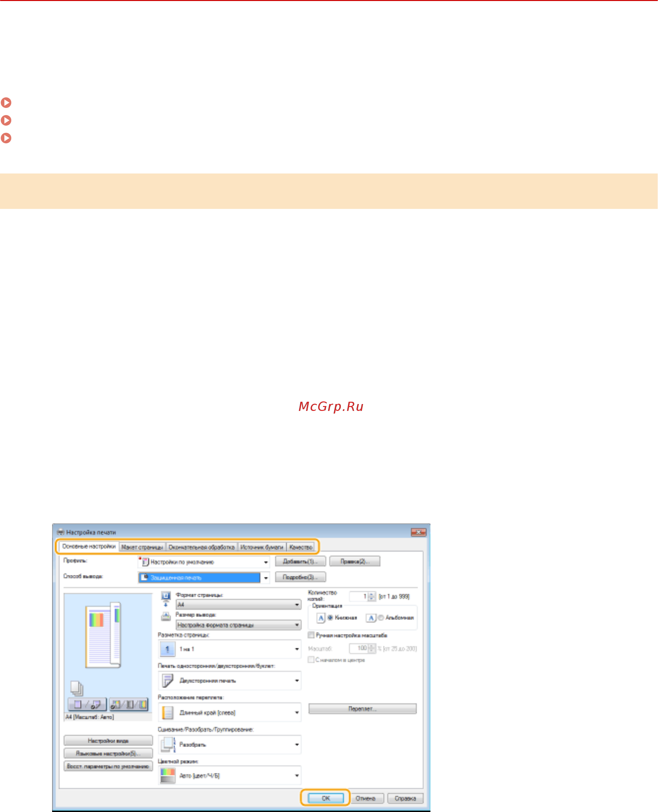
Task: Select the Альбомная (Landscape) radio button
Action: tap(381, 618)
